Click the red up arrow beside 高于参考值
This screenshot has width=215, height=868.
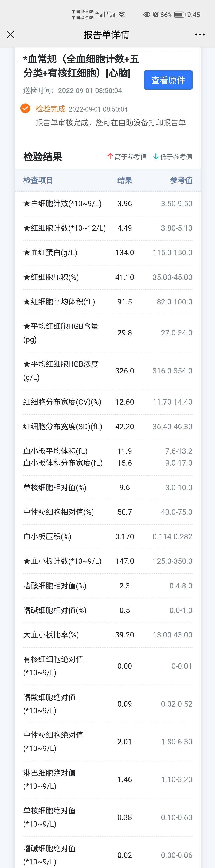[110, 156]
